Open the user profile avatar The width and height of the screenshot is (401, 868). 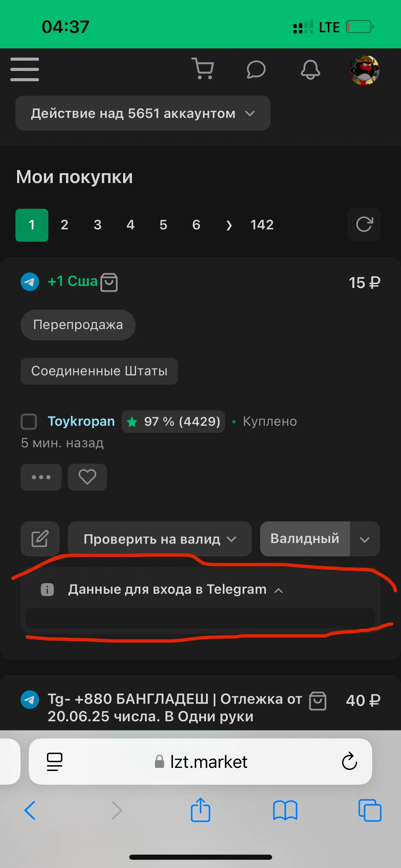364,70
